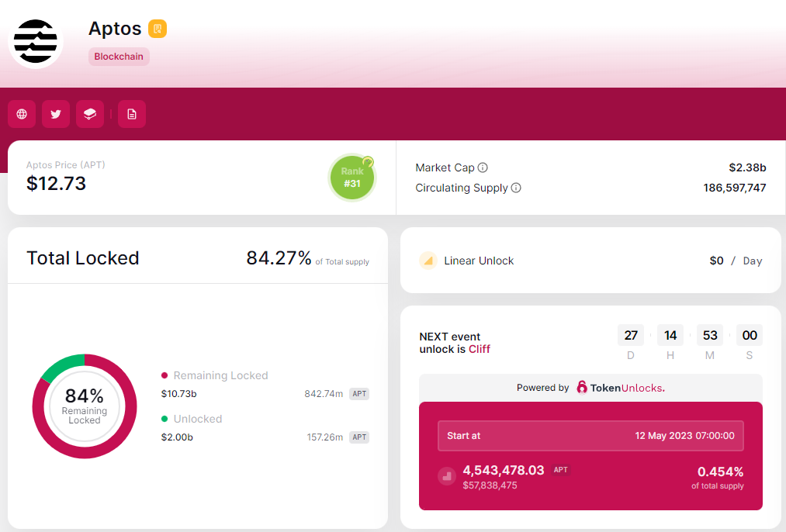The width and height of the screenshot is (786, 532).
Task: Open the Aptos Twitter profile icon
Action: [x=56, y=114]
